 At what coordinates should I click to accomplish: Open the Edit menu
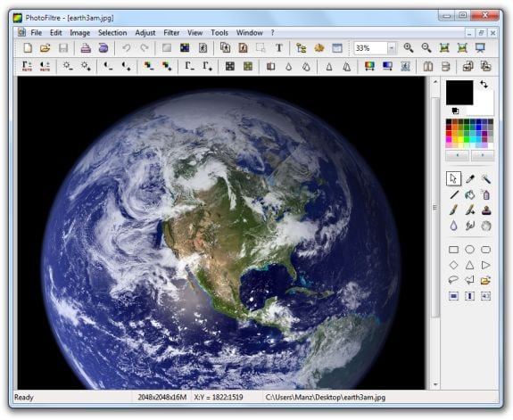[x=56, y=33]
